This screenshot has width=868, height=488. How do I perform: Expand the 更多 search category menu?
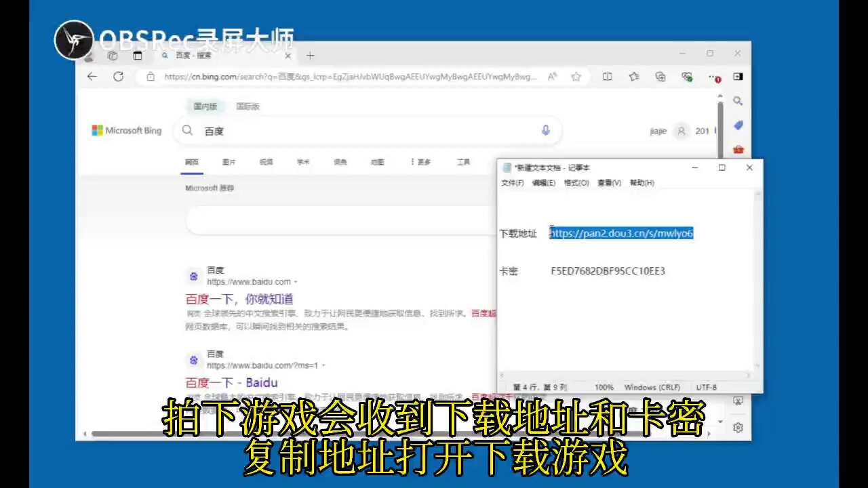point(420,162)
